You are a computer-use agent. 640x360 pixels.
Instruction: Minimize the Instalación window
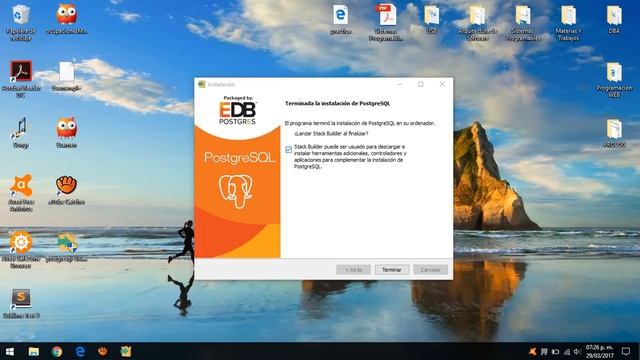(399, 84)
